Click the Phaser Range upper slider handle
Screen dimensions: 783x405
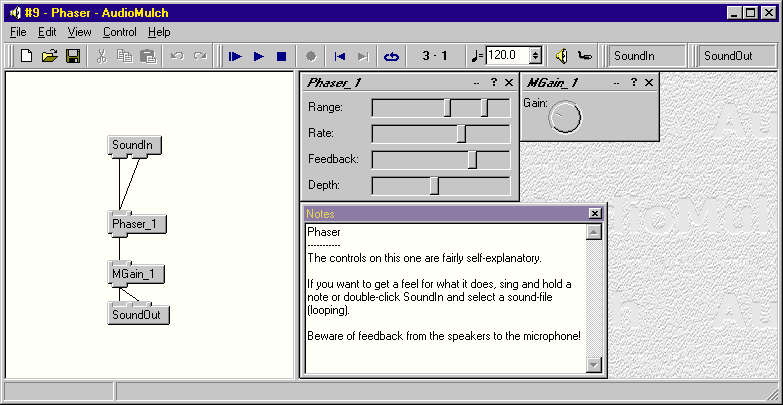pos(484,107)
